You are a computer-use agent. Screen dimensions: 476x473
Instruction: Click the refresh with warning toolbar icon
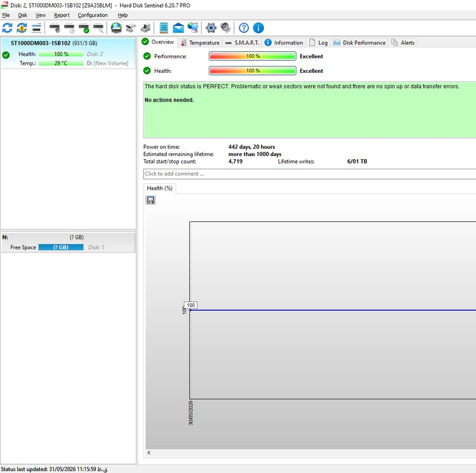[22, 28]
